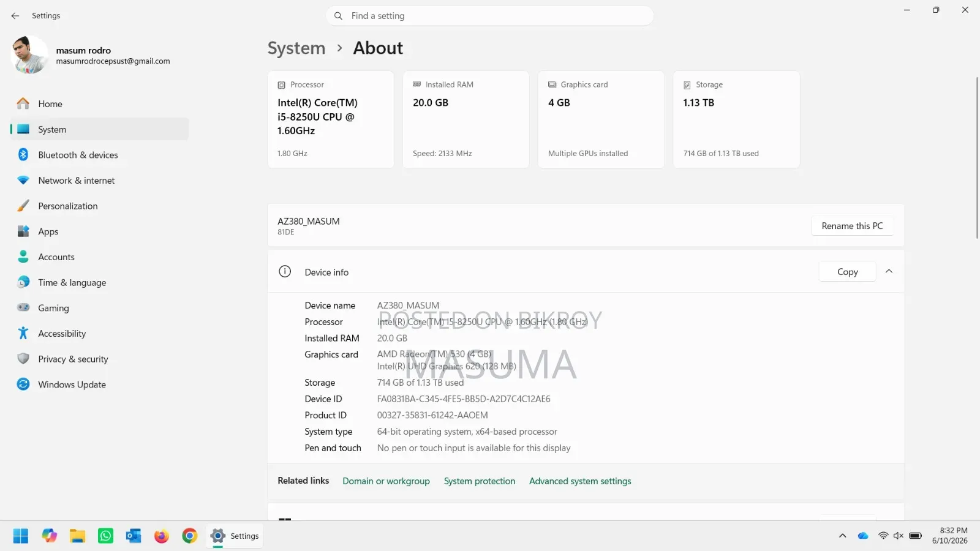Open Time & language settings
The width and height of the screenshot is (980, 551).
coord(99,282)
